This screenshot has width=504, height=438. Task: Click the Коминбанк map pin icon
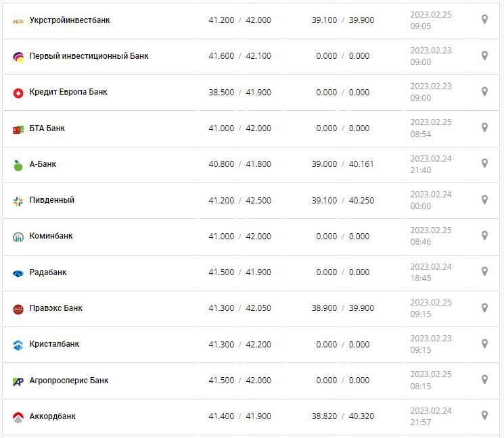pos(484,236)
